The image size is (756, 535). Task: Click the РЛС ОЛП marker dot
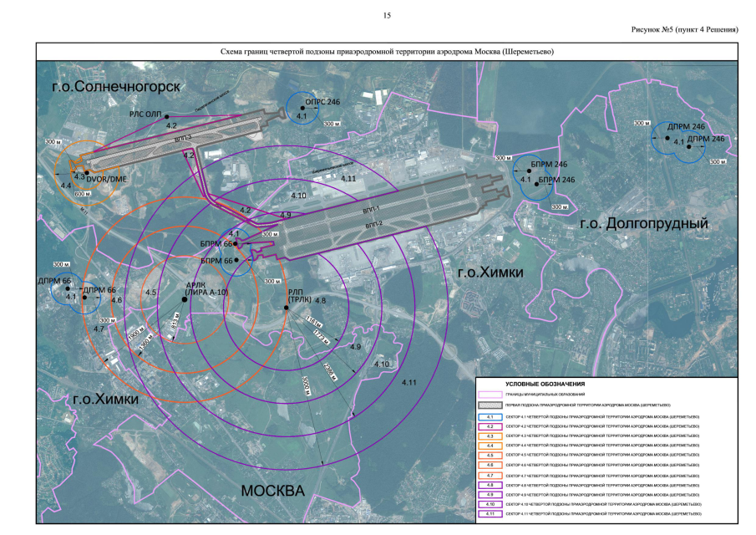point(167,116)
